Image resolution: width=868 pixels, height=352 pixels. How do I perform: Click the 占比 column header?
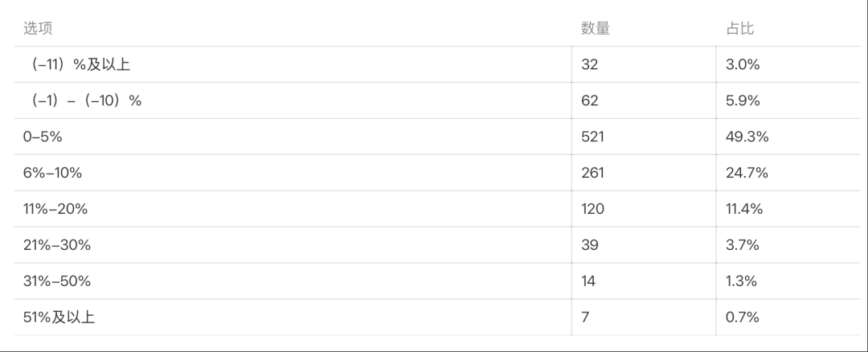point(739,29)
